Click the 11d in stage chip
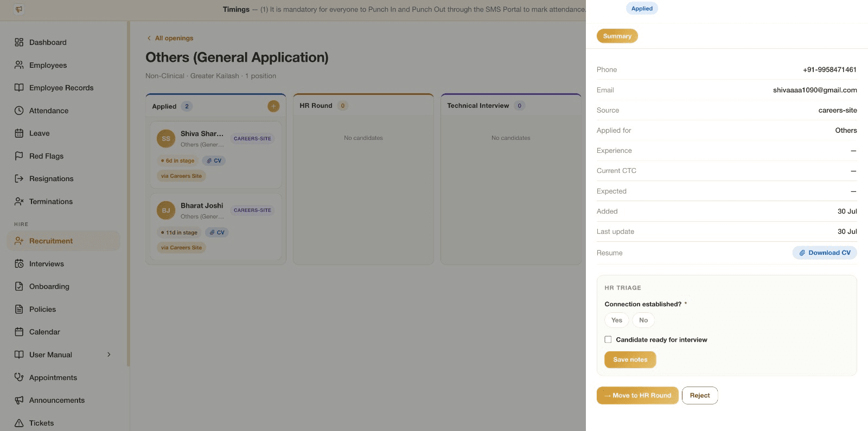Screen dimensions: 868x431 click(x=179, y=232)
